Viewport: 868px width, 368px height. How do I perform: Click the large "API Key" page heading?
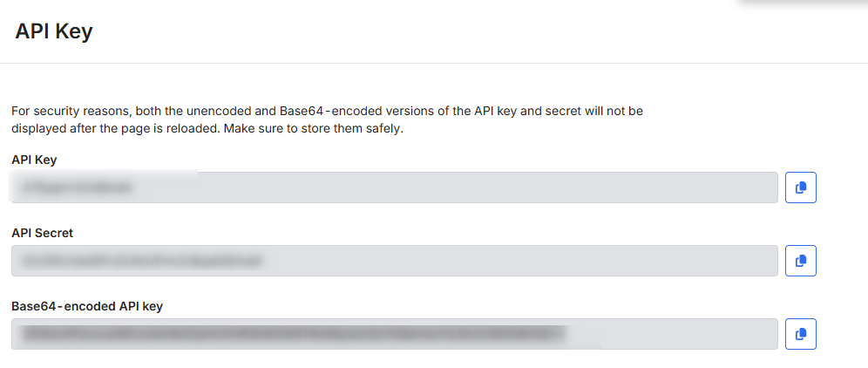pyautogui.click(x=54, y=32)
